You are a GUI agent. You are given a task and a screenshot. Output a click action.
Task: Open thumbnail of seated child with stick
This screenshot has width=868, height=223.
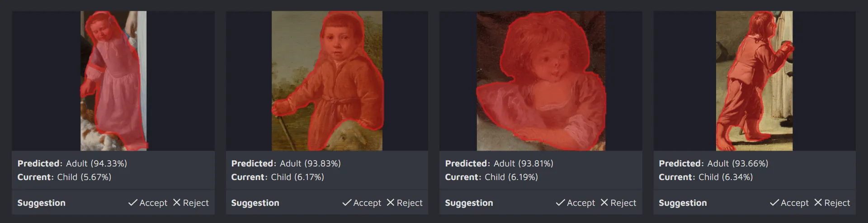point(327,81)
